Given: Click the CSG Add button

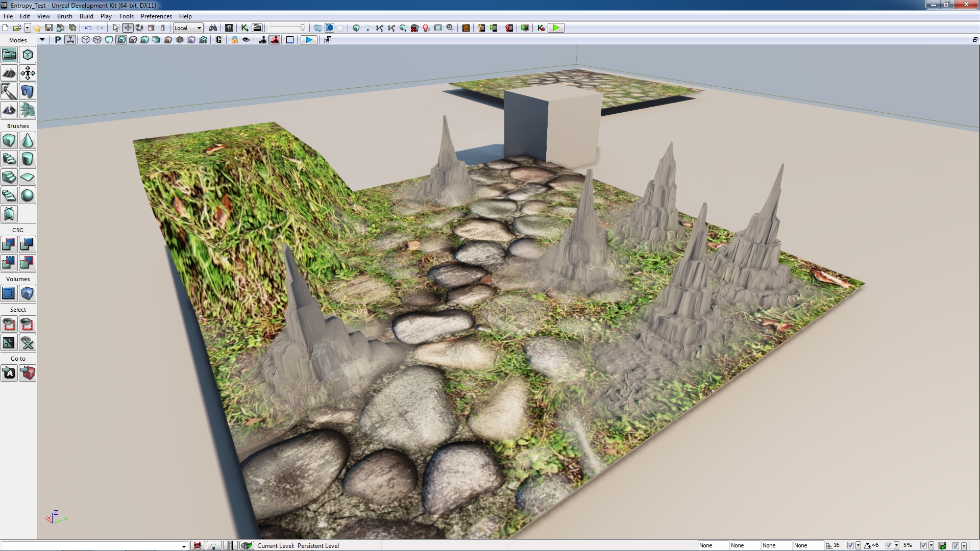Looking at the screenshot, I should coord(9,245).
